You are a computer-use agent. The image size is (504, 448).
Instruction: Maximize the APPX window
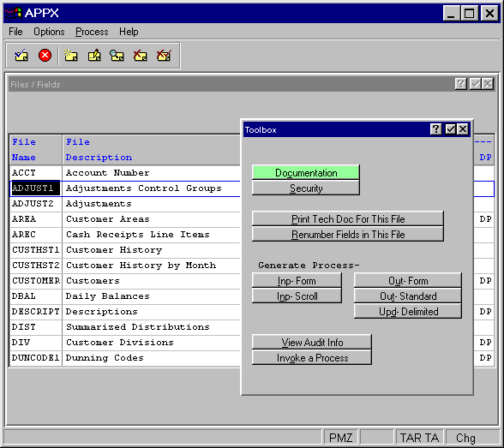(x=470, y=13)
